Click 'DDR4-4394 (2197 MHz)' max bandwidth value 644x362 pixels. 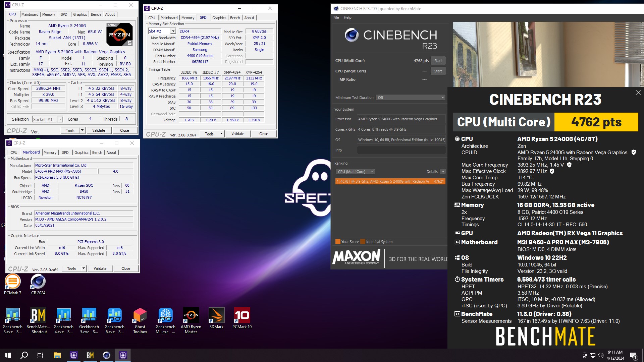pos(200,38)
